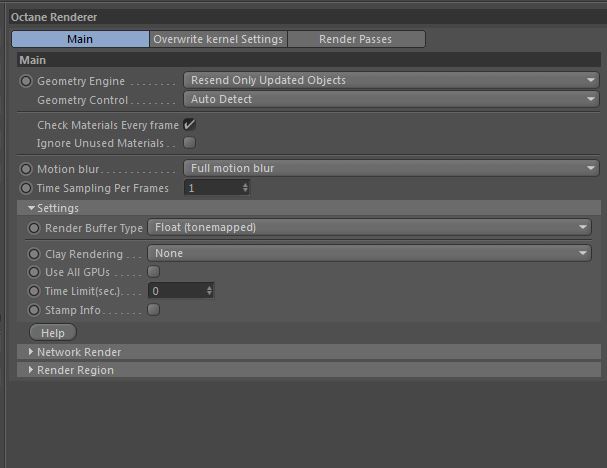This screenshot has width=607, height=468.
Task: Click the Help button
Action: [53, 333]
